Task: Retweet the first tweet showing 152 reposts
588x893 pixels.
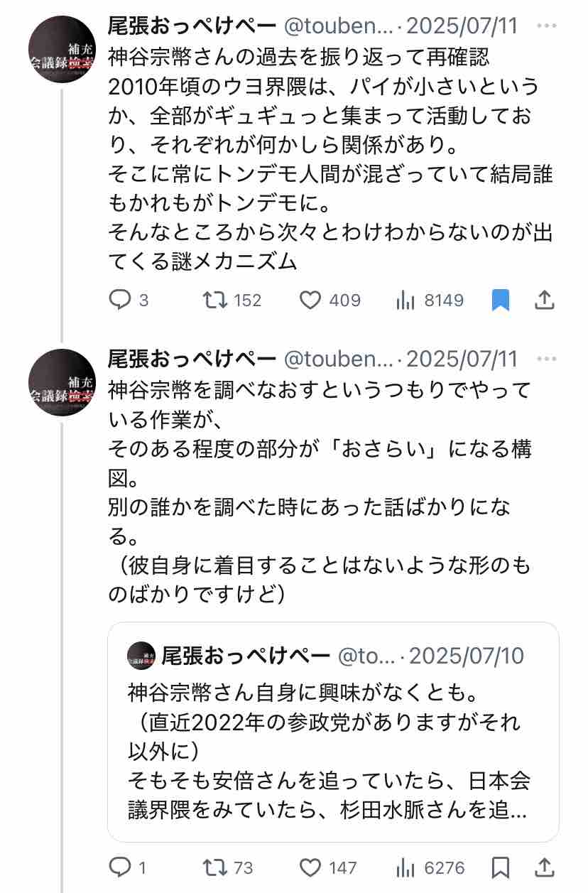Action: [232, 301]
